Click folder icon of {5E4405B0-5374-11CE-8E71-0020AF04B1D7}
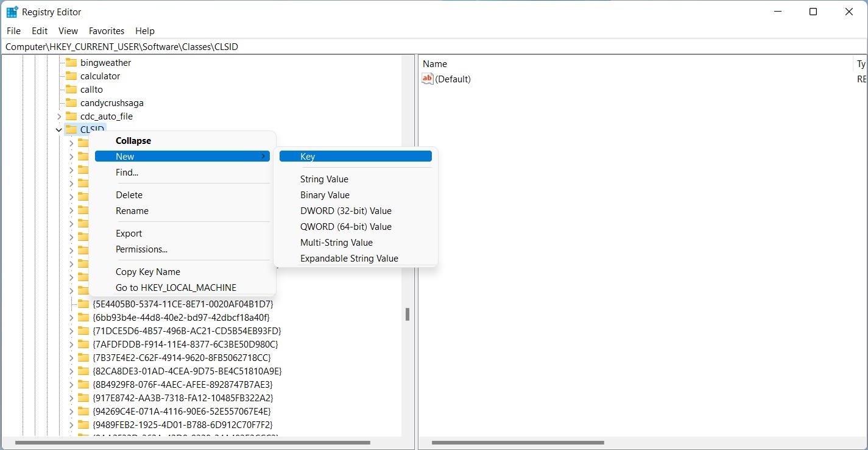868x450 pixels. pos(83,304)
